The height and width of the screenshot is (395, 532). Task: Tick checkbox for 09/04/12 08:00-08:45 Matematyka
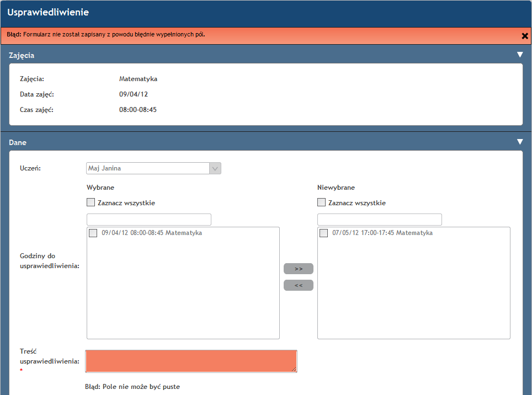click(x=93, y=233)
